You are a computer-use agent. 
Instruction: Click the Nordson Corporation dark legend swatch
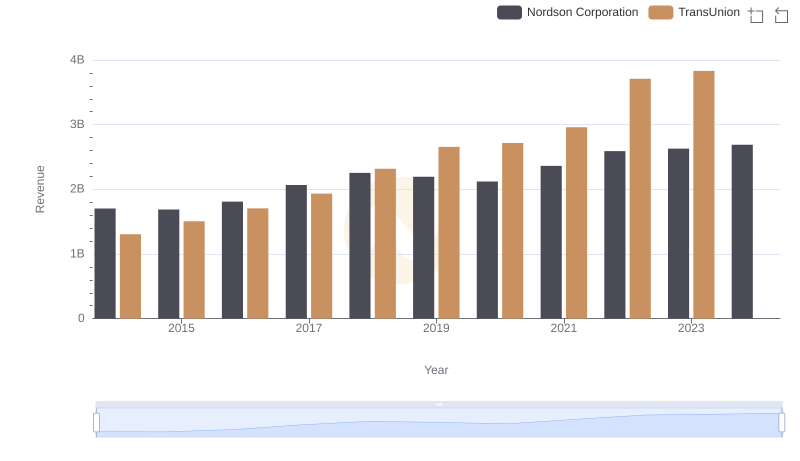tap(509, 12)
